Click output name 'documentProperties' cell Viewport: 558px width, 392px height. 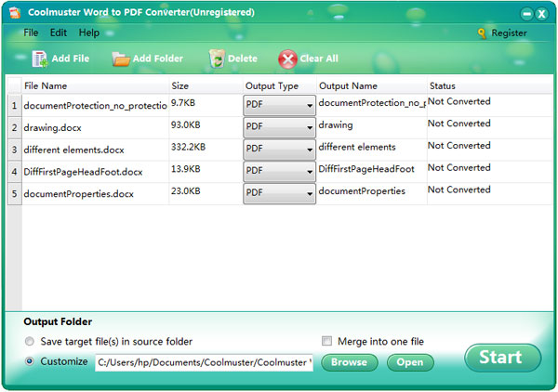coord(371,194)
